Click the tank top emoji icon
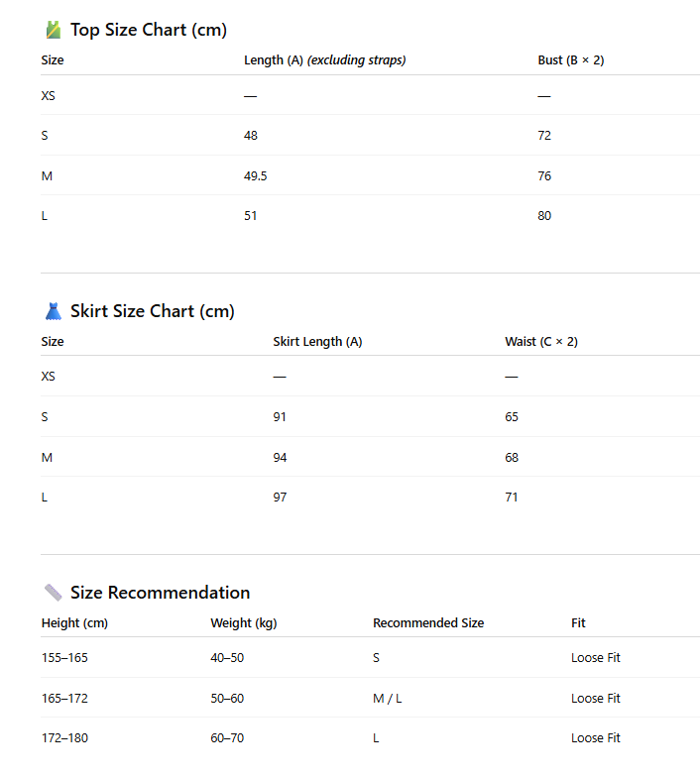700x777 pixels. coord(54,30)
